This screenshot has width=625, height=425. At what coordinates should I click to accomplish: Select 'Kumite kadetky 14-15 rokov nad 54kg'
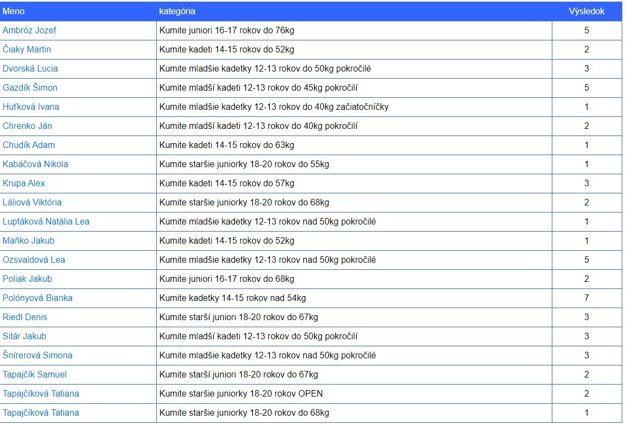coord(354,298)
